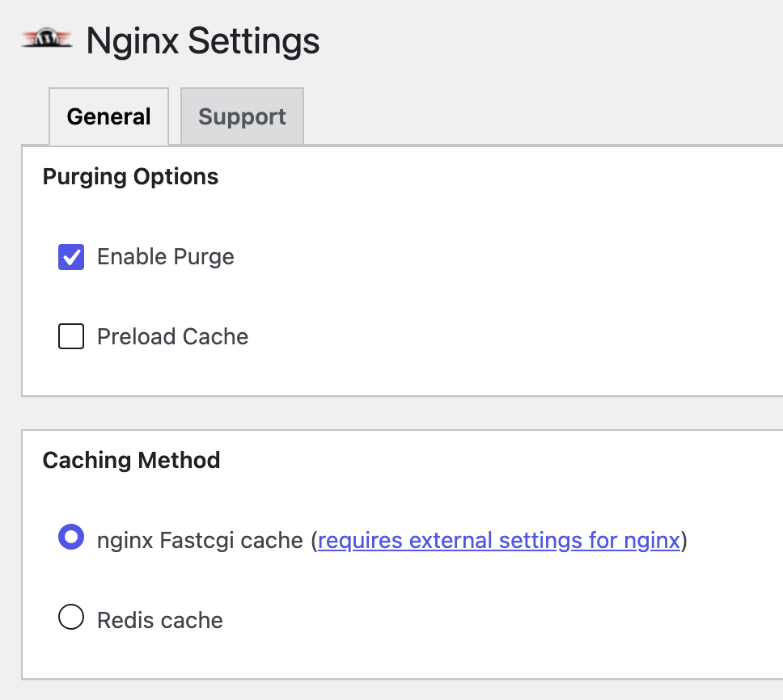Click the Preload Cache label text
The image size is (783, 700).
172,337
